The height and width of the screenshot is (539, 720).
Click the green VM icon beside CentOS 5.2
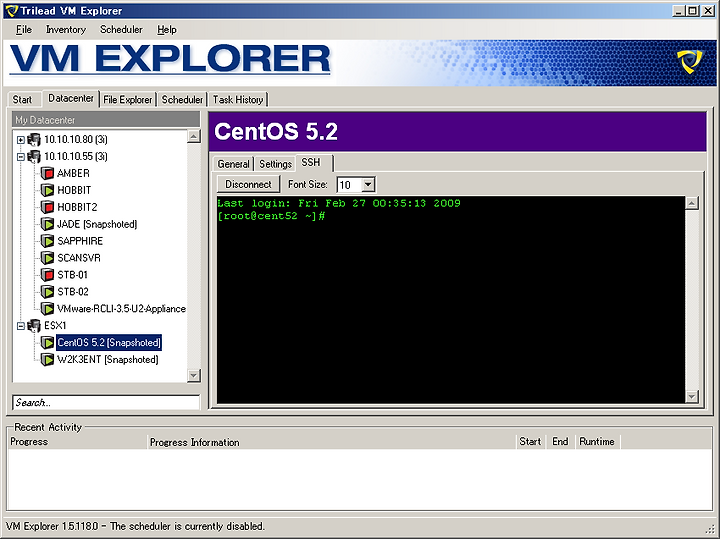click(47, 342)
